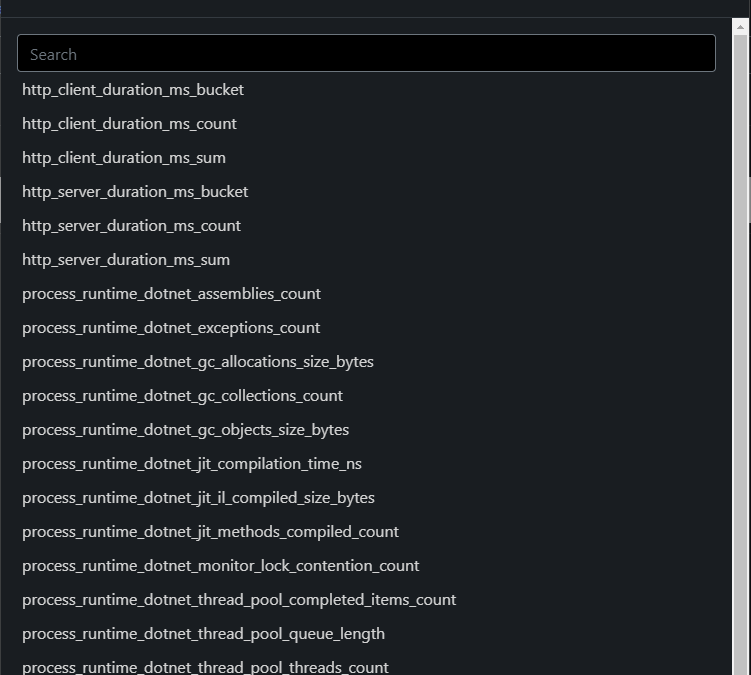Select process_runtime_dotnet_jit_il_compiled_size_bytes entry
The width and height of the screenshot is (751, 675).
198,498
